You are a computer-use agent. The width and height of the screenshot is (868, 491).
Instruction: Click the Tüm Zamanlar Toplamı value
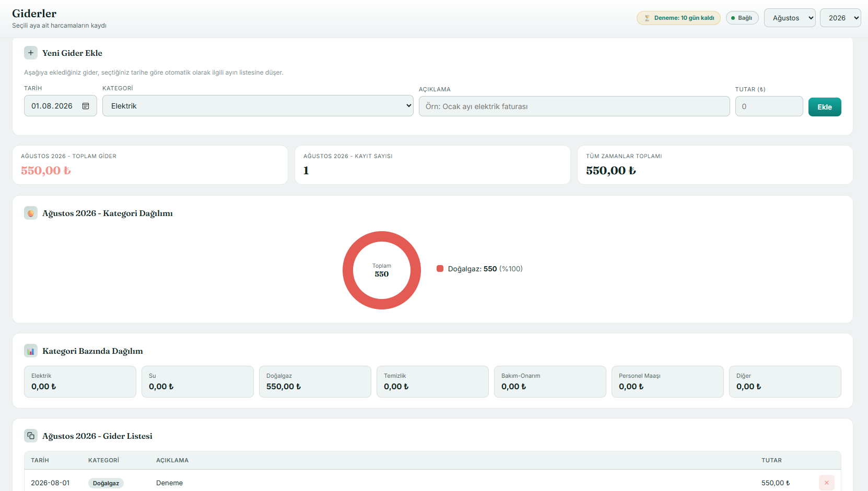(611, 171)
